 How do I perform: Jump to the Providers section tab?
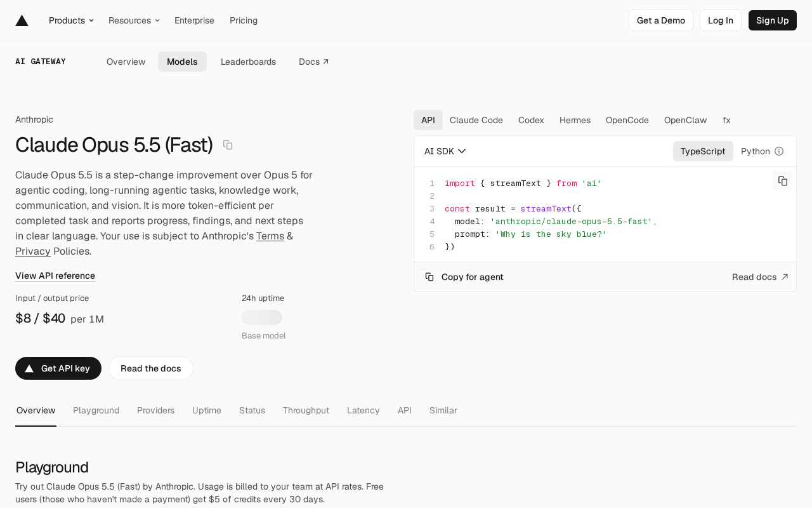tap(155, 410)
